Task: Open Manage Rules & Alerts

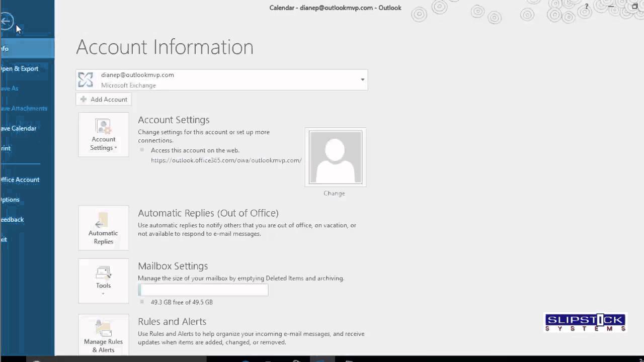Action: click(x=104, y=335)
